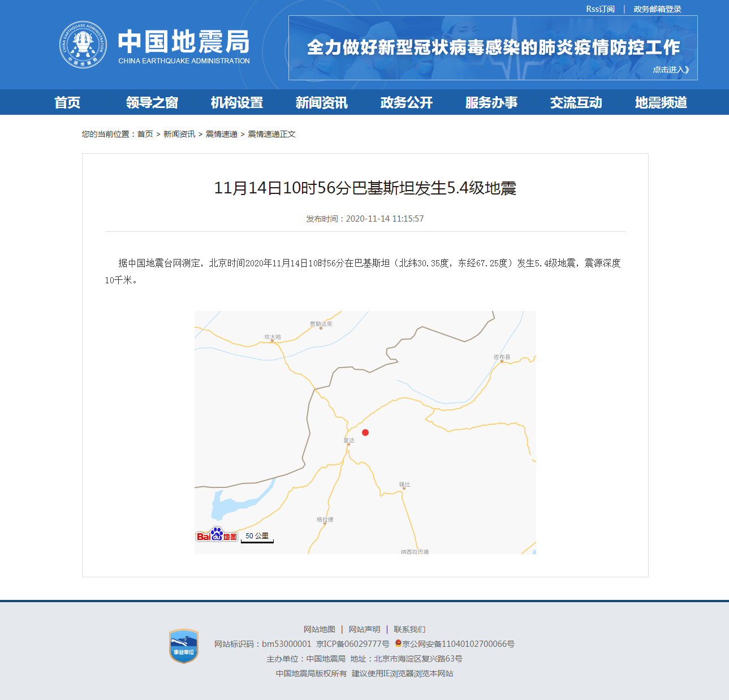Open the 新闻资讯 navigation menu item

(x=321, y=102)
